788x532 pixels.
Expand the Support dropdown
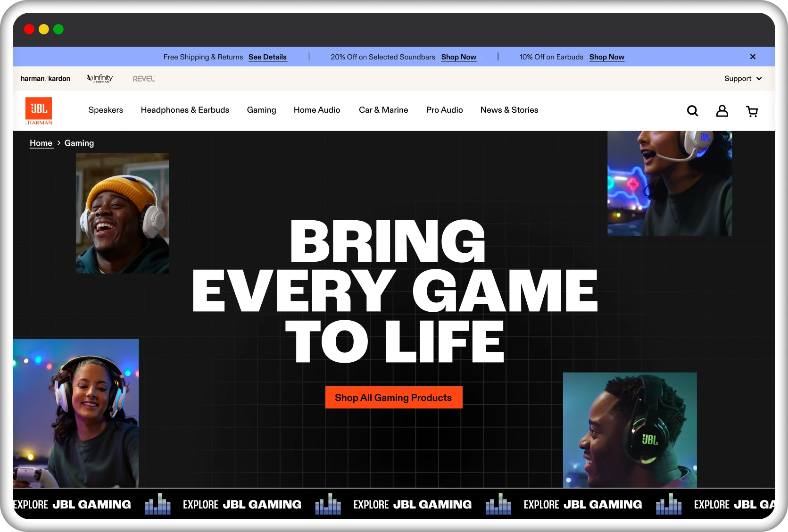pos(743,79)
